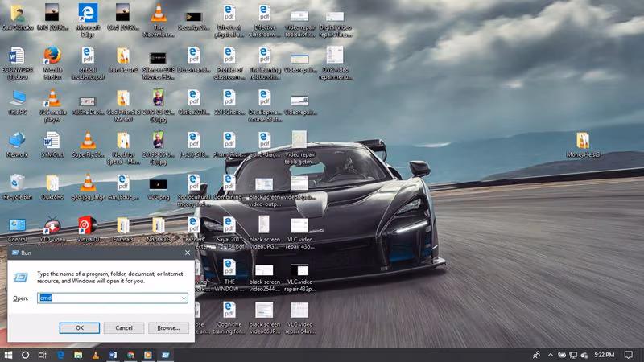Open Task View from the taskbar

point(43,355)
